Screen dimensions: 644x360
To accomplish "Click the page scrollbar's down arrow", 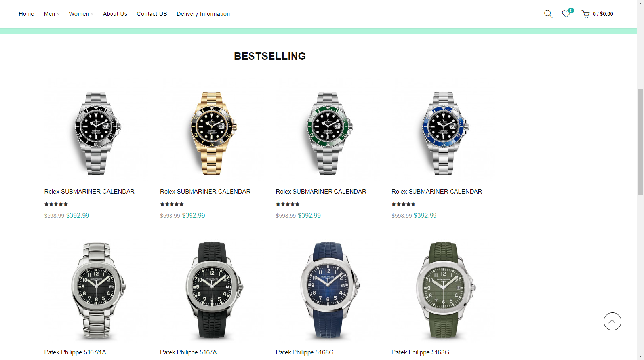I will coord(640,357).
